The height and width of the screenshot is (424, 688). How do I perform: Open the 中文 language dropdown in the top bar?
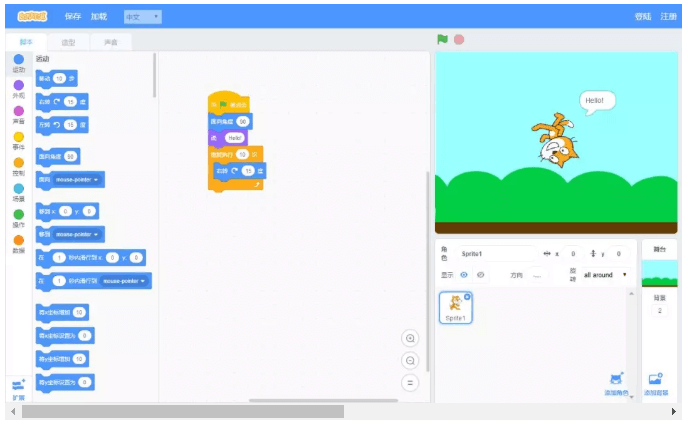click(143, 17)
